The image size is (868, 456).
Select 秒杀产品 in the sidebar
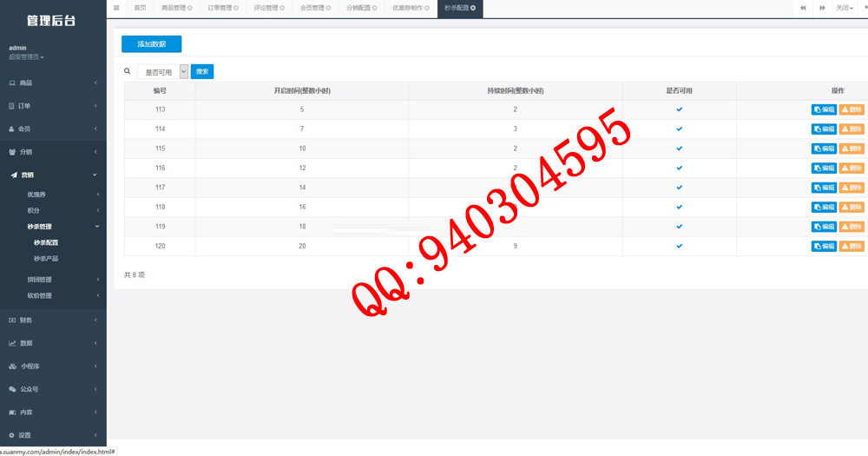tap(46, 259)
